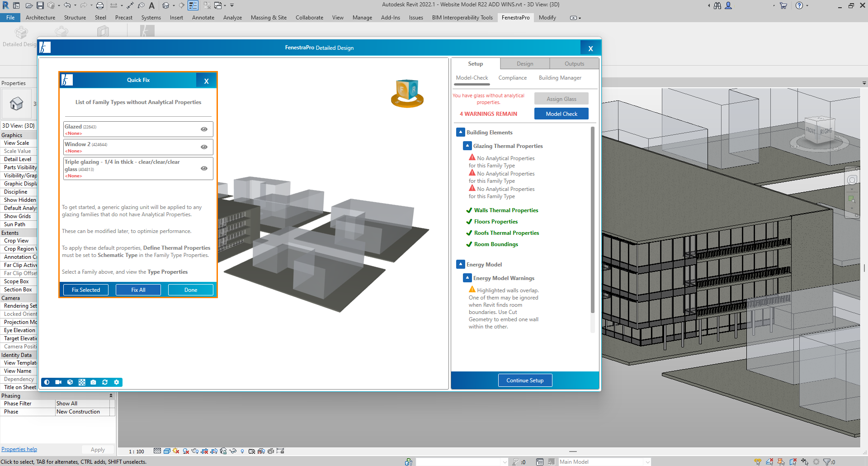Toggle Shadows icon in view control bar
This screenshot has height=466, width=868.
(x=185, y=451)
